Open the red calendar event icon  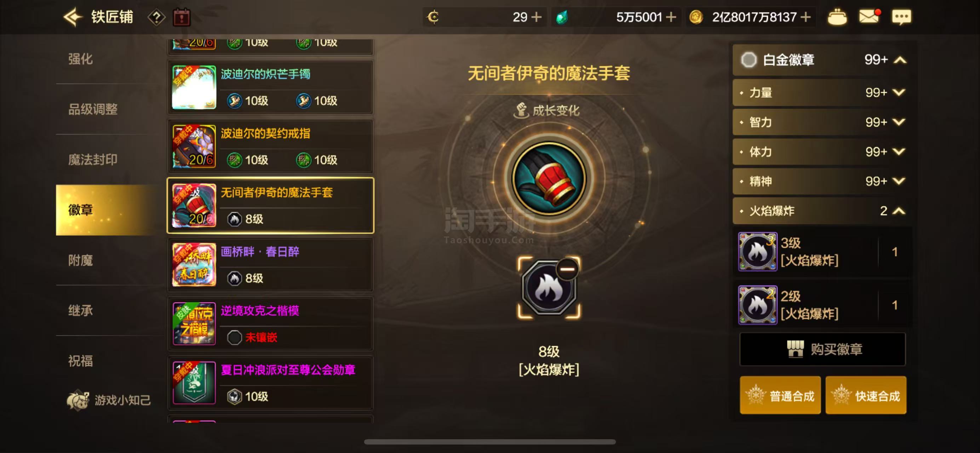click(182, 17)
